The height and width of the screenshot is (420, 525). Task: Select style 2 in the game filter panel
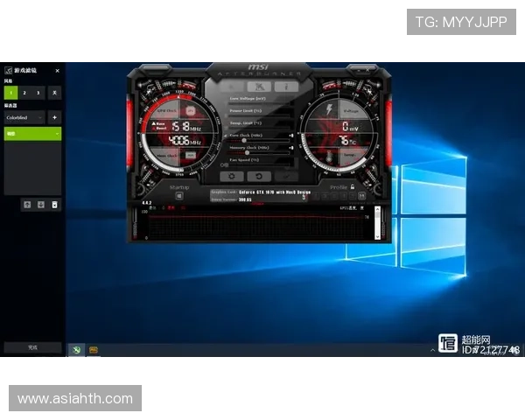24,93
